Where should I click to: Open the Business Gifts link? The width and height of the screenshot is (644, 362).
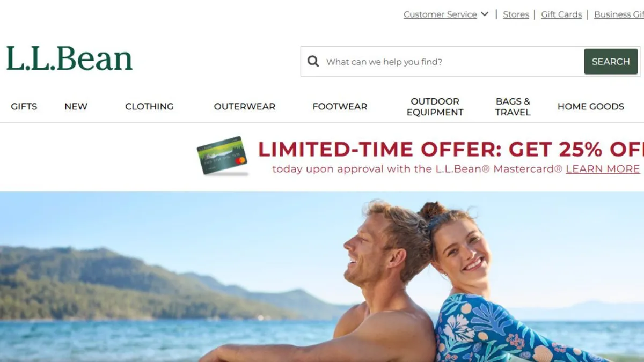point(619,14)
